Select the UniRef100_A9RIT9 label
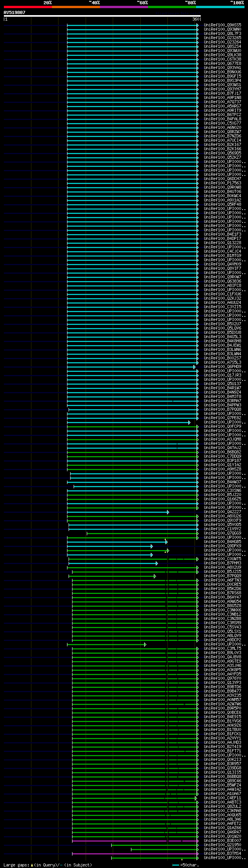This screenshot has height=868, width=248. (222, 110)
